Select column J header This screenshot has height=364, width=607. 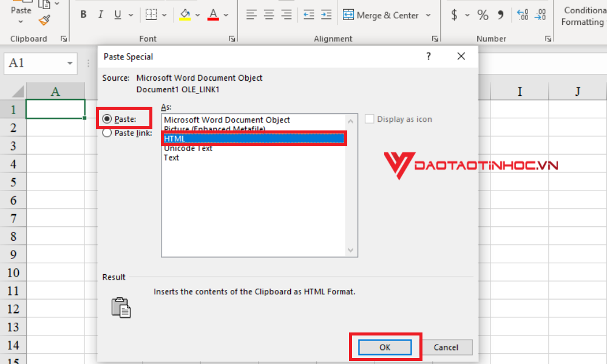[578, 91]
